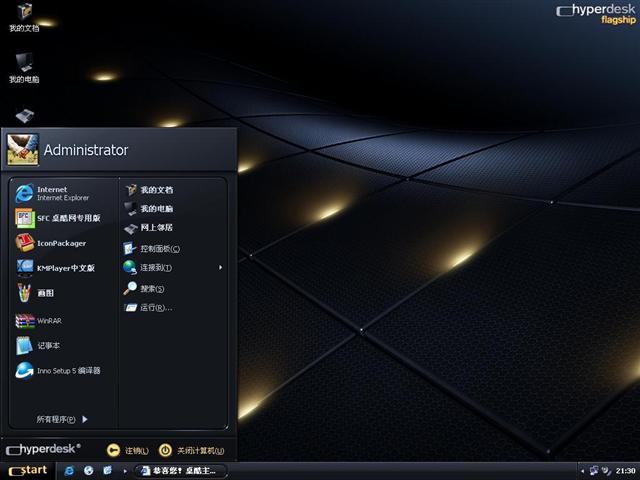Click the third quick launch icon
The image size is (640, 480).
pyautogui.click(x=107, y=471)
